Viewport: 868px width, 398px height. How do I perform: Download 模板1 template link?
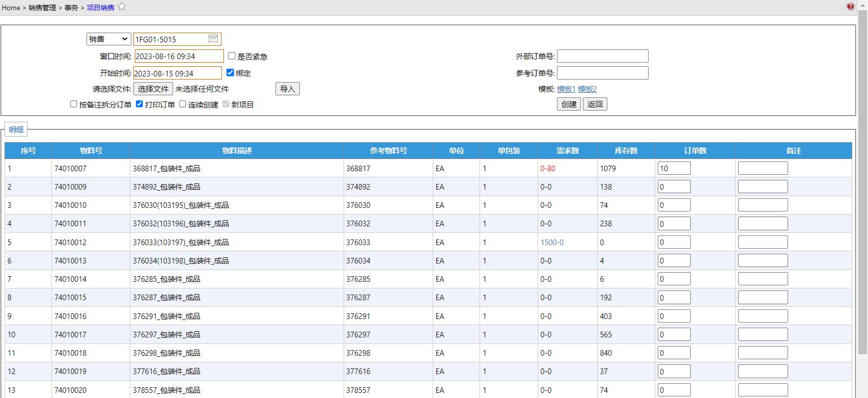(x=566, y=89)
